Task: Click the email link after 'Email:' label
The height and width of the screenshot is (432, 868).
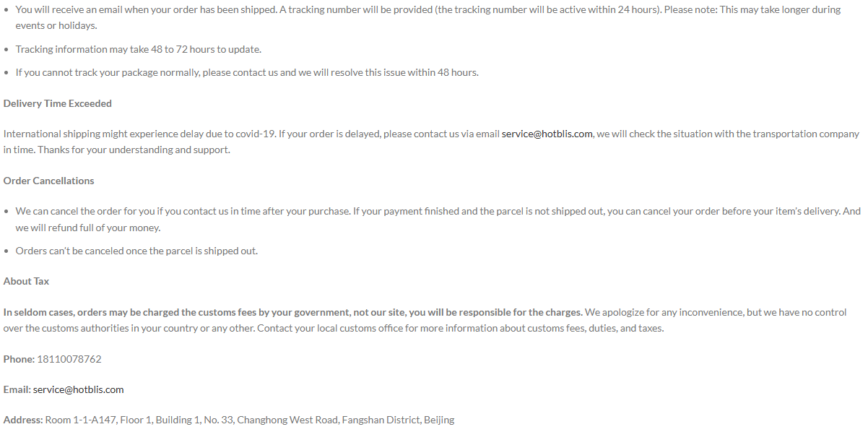Action: tap(79, 389)
